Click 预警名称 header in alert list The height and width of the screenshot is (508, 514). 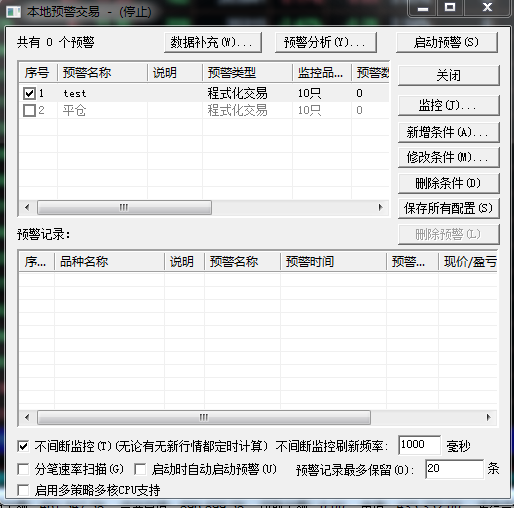pos(102,72)
